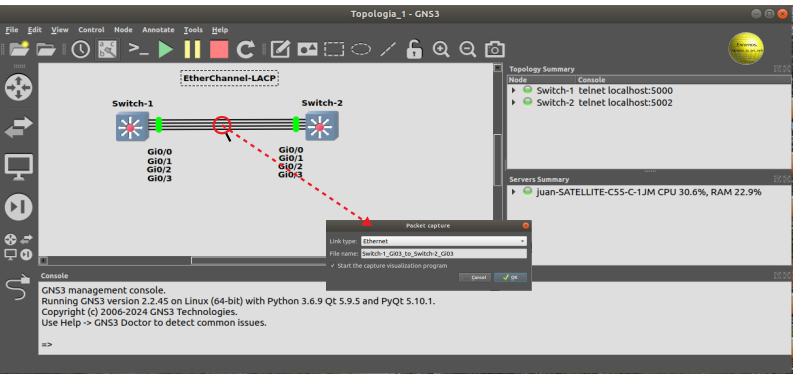The image size is (793, 376).
Task: Click Switch-2 telnet localhost:5002 console entry
Action: [x=626, y=102]
